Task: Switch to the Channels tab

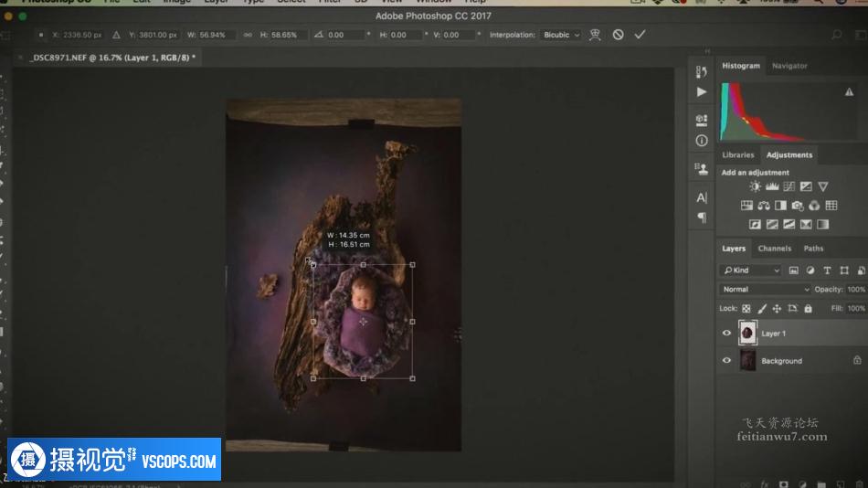Action: 775,249
